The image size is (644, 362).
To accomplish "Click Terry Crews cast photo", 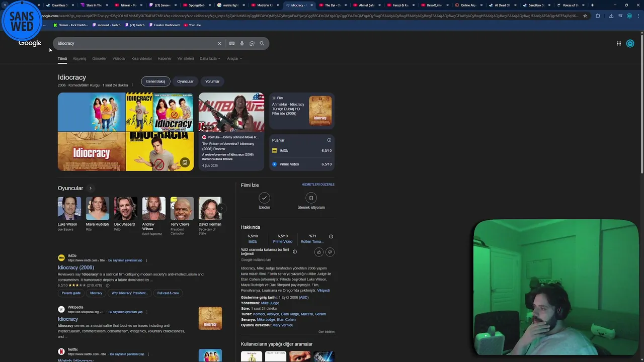I will pos(182,208).
